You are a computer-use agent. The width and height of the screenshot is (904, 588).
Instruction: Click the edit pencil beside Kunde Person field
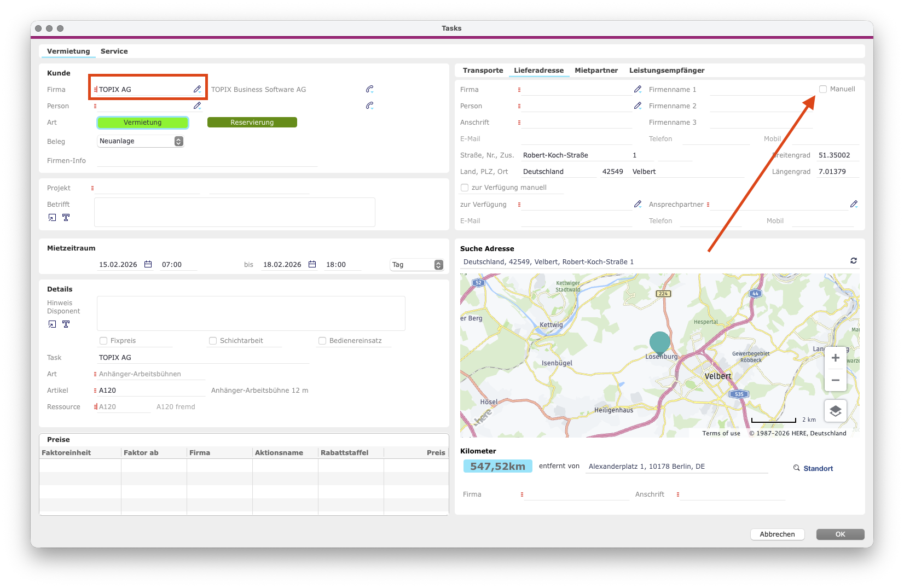point(197,106)
